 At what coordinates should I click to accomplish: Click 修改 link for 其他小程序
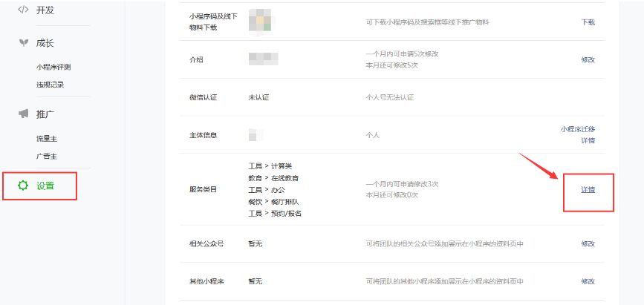pos(588,281)
